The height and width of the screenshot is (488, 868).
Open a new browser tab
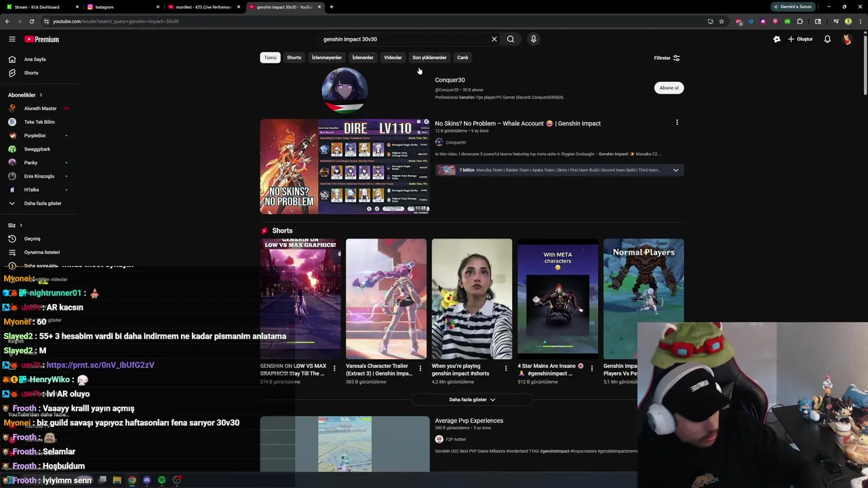pyautogui.click(x=332, y=7)
